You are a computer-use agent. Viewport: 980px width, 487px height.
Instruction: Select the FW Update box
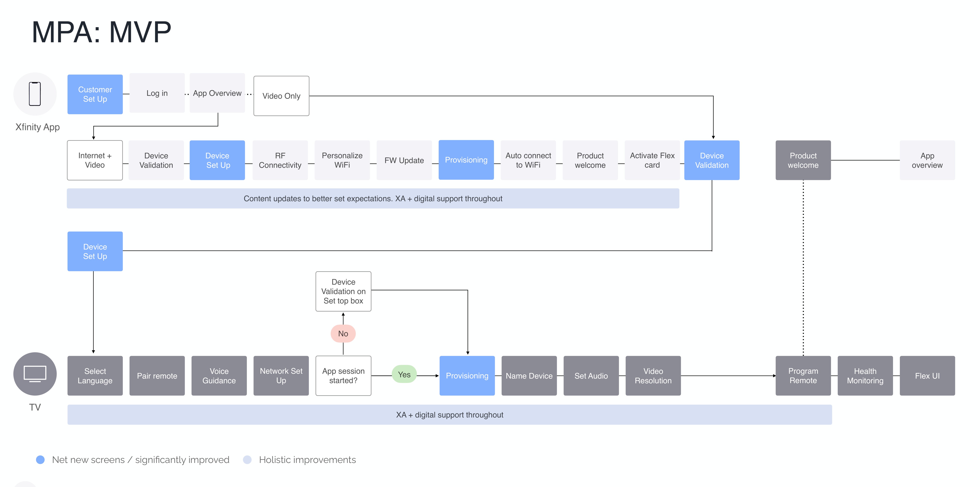click(404, 160)
